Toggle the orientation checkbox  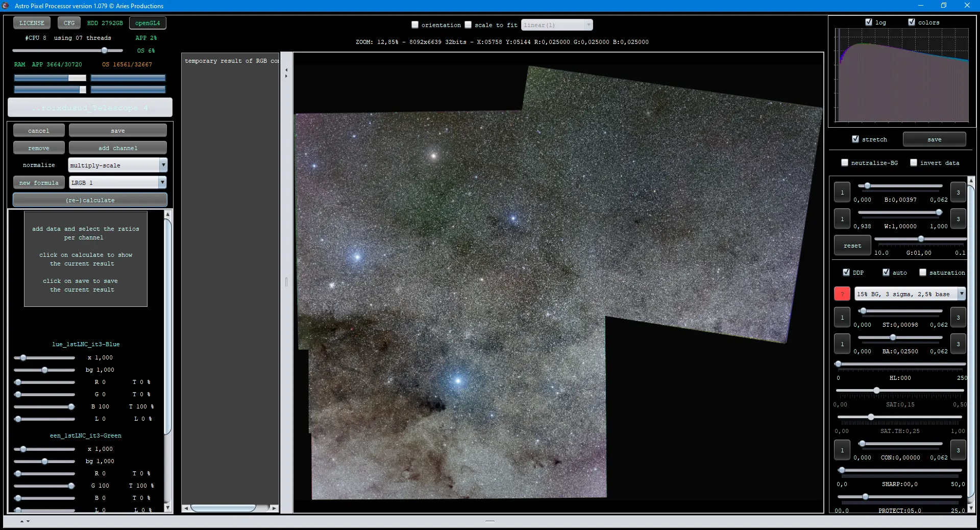[x=415, y=25]
